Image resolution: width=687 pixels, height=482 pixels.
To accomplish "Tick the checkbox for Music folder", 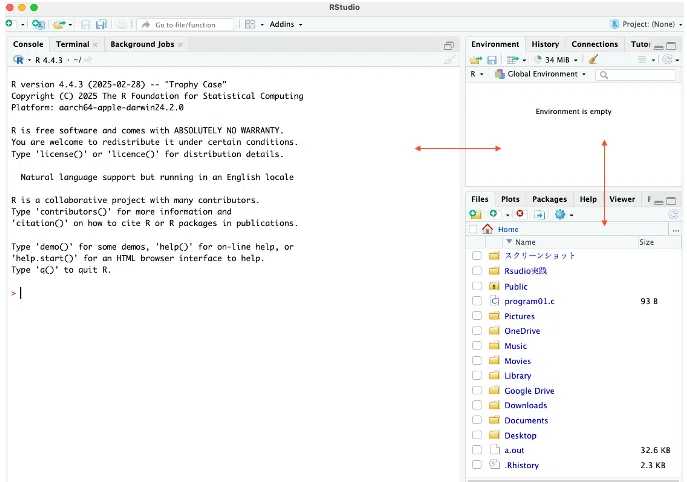I will 477,346.
